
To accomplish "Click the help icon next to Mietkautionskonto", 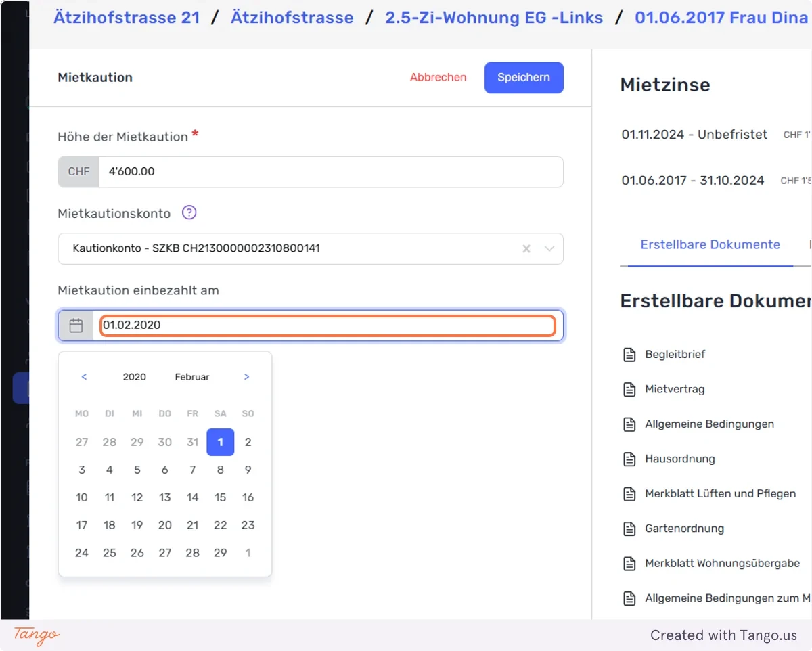I will point(189,212).
